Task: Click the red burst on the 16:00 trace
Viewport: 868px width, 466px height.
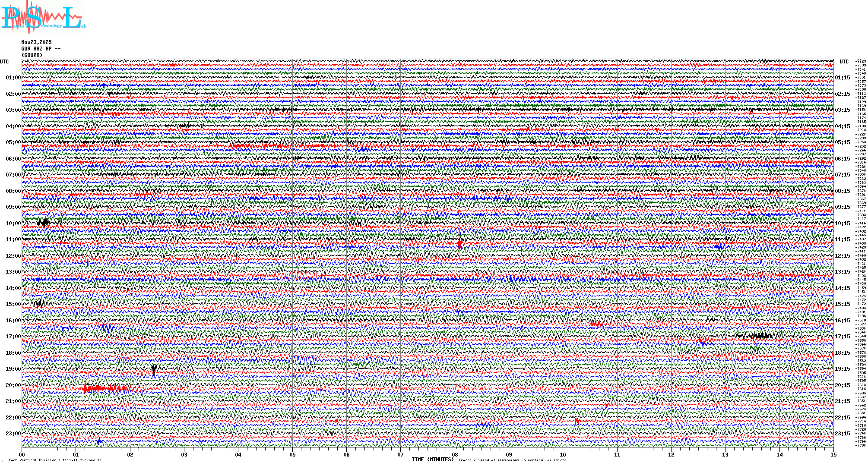Action: pyautogui.click(x=597, y=323)
